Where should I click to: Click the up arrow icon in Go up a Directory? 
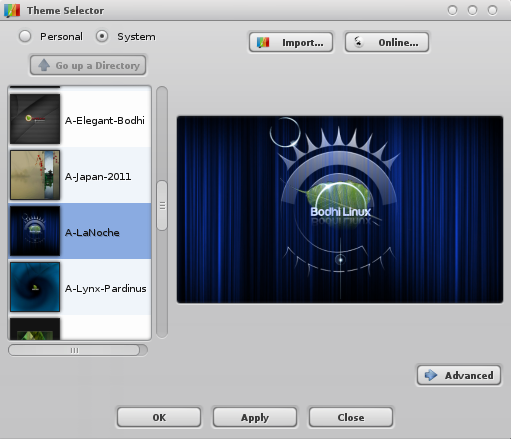click(x=44, y=65)
